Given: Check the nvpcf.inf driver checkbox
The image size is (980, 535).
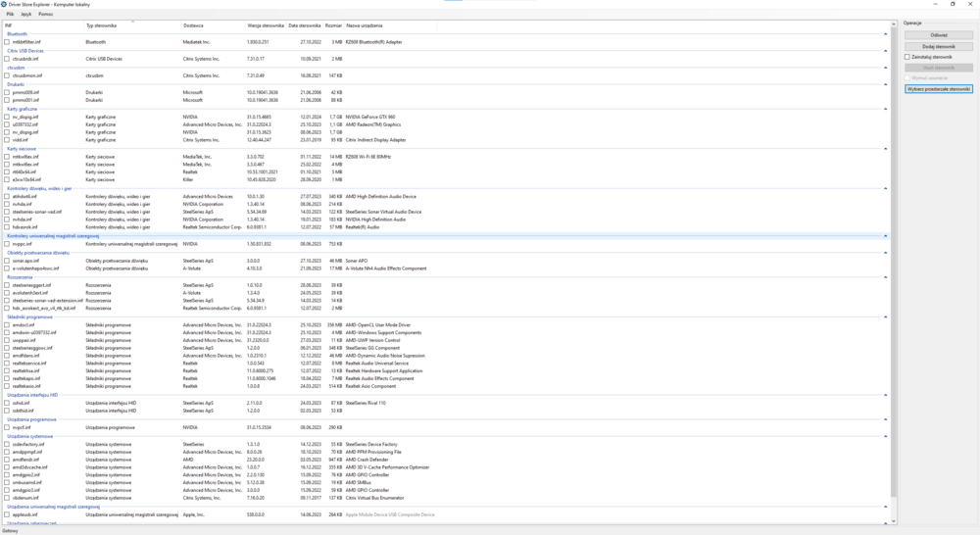Looking at the screenshot, I should pyautogui.click(x=7, y=427).
